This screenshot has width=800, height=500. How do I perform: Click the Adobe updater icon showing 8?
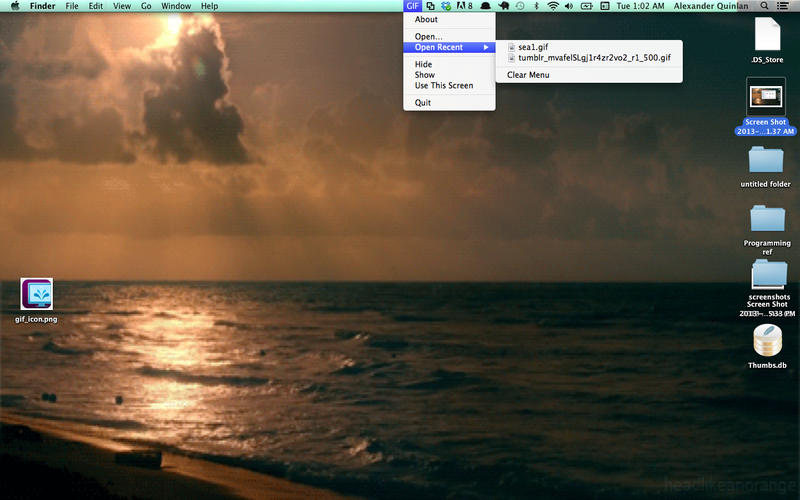(x=464, y=6)
